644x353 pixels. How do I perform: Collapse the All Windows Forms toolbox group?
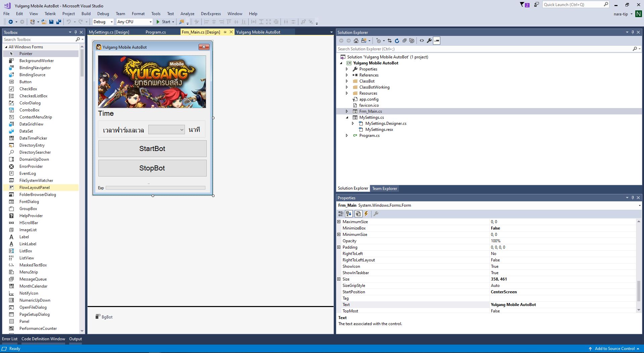pyautogui.click(x=6, y=47)
